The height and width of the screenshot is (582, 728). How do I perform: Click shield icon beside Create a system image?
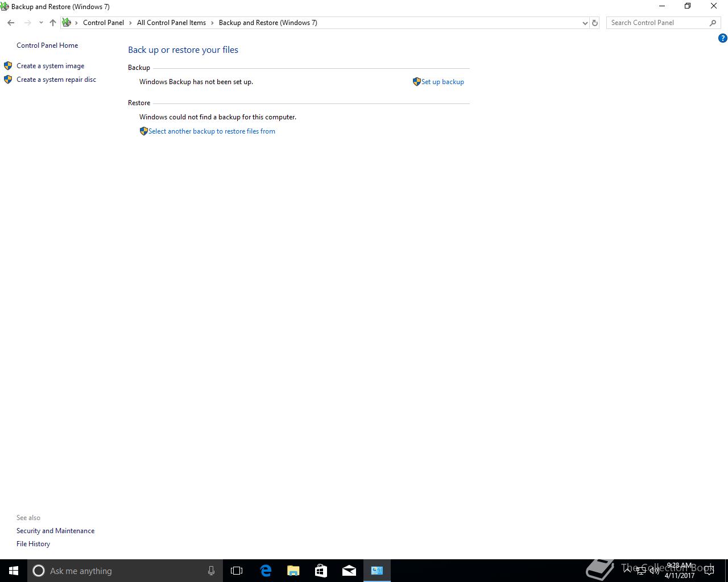click(x=8, y=66)
